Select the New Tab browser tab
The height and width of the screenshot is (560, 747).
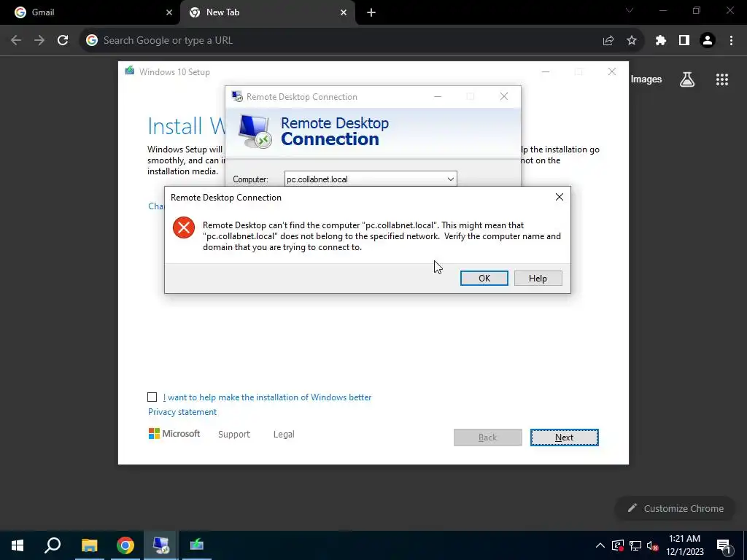(267, 12)
